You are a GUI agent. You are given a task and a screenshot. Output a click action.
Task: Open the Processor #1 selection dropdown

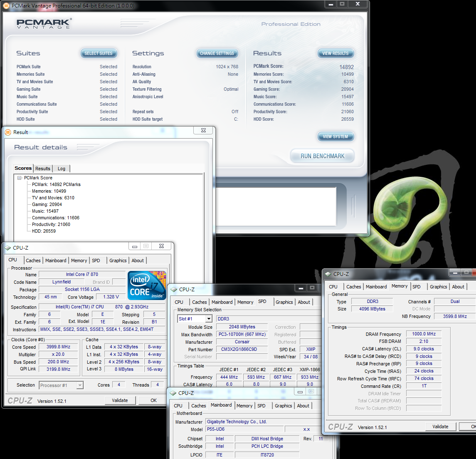coord(80,385)
